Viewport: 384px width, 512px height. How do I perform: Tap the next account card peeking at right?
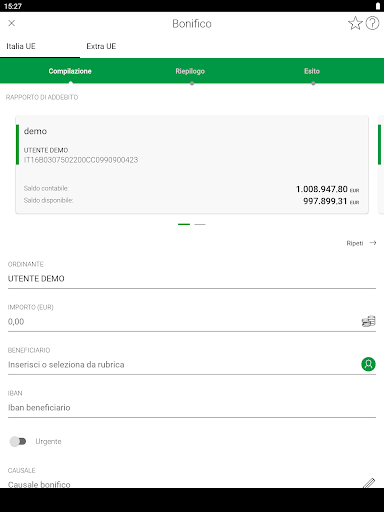[381, 164]
